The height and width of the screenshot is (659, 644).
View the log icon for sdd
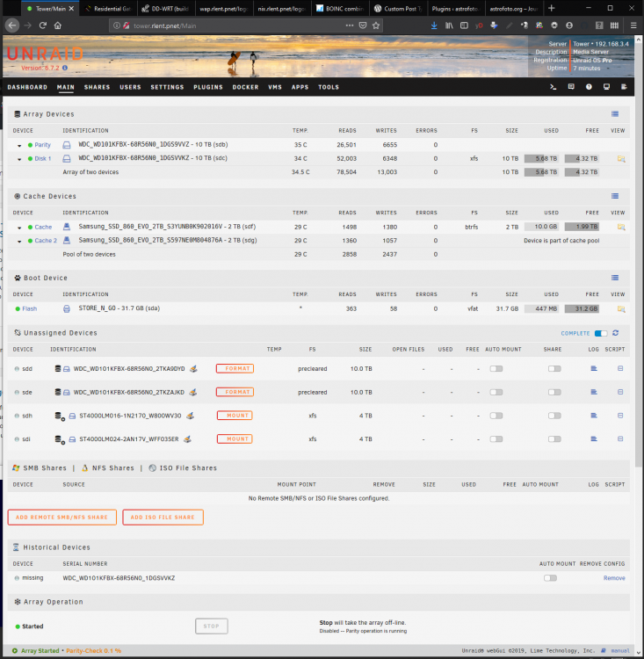coord(594,368)
